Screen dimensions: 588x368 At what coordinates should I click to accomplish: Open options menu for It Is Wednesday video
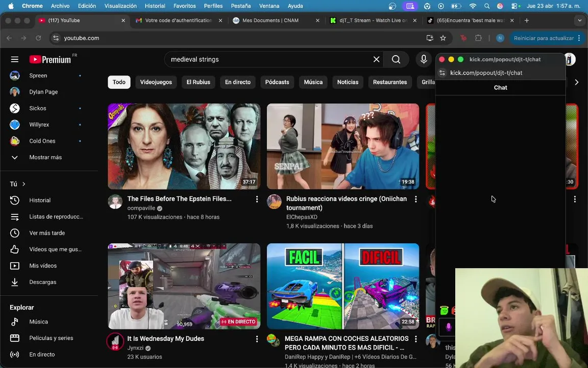(x=257, y=339)
